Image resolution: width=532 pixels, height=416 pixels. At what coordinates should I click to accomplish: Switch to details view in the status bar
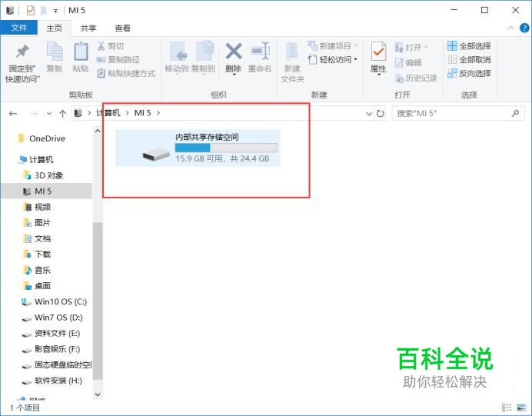(x=507, y=407)
